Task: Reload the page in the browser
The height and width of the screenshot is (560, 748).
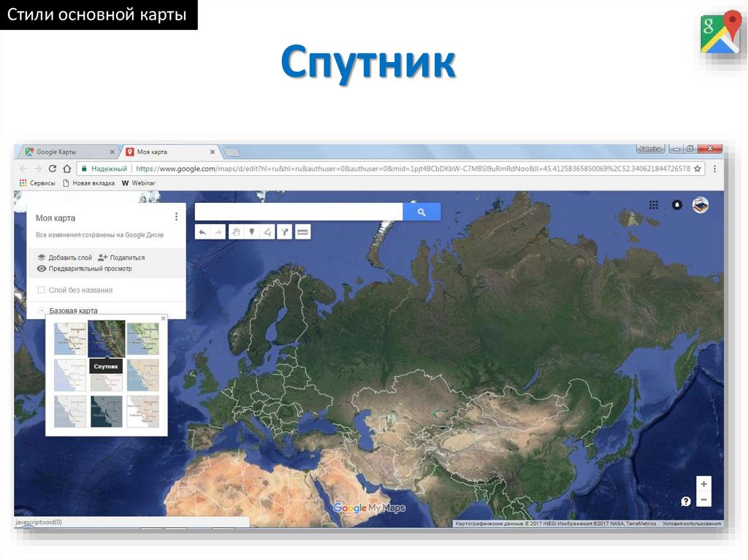Action: click(x=53, y=169)
